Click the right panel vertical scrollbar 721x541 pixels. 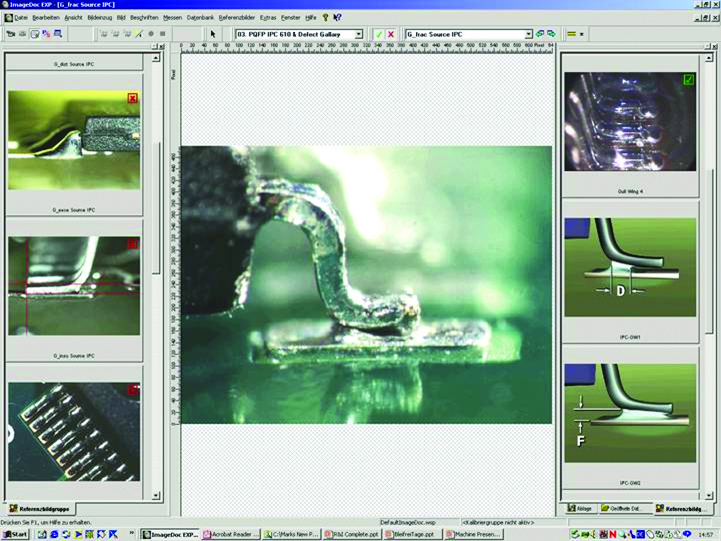click(x=709, y=300)
